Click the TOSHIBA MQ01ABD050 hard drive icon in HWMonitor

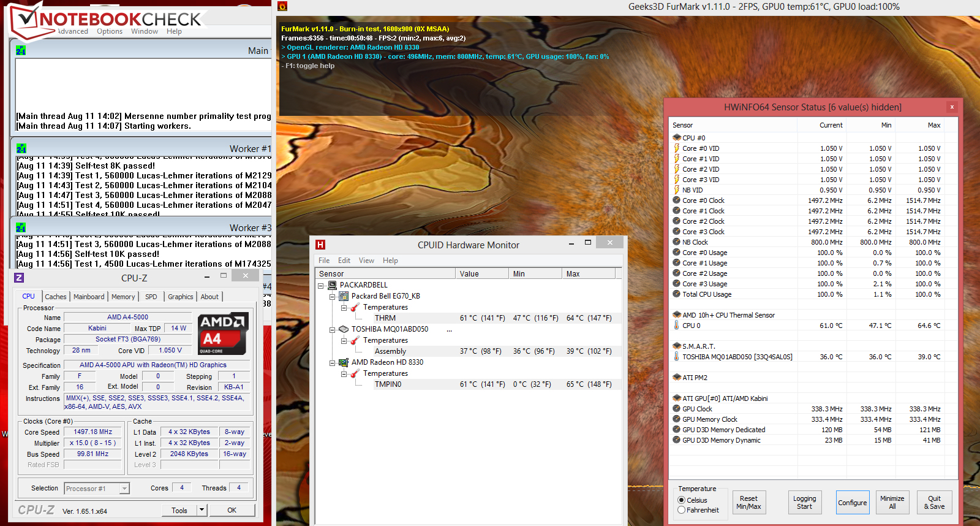click(x=344, y=329)
